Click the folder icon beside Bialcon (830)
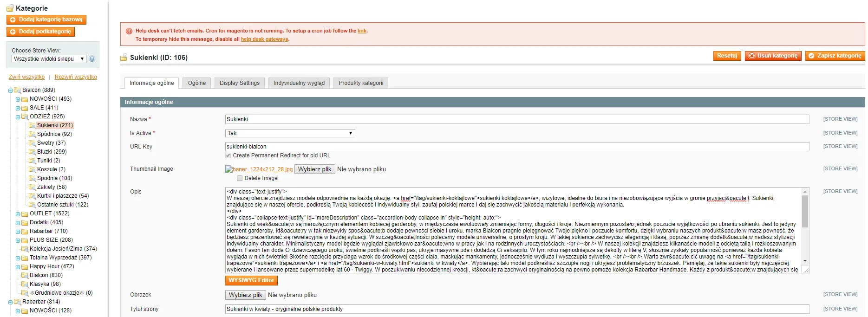The width and height of the screenshot is (868, 317). point(25,275)
